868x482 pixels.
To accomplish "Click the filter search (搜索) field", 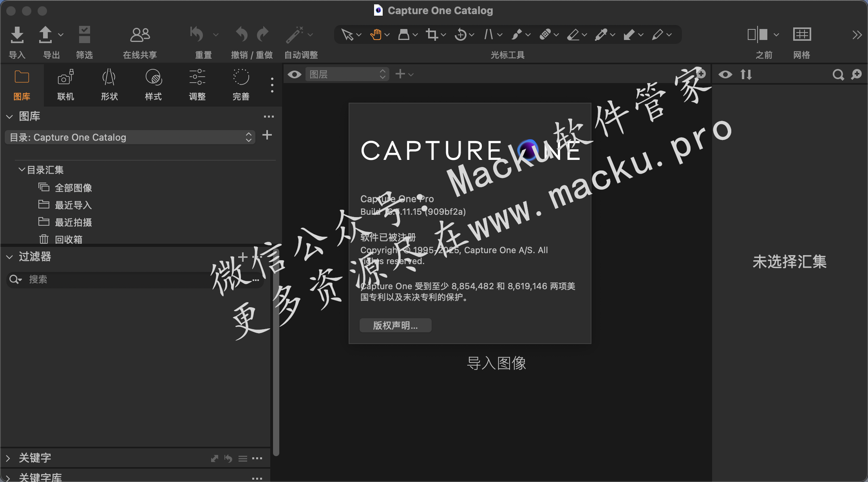I will (135, 279).
